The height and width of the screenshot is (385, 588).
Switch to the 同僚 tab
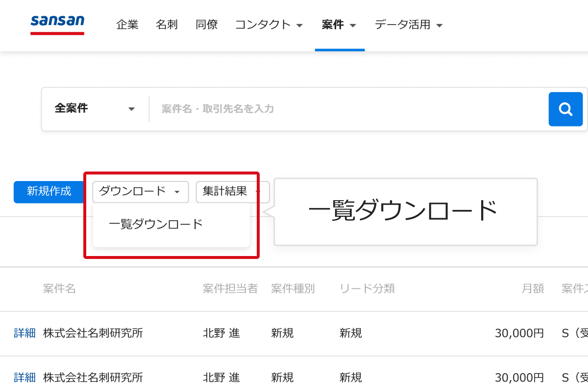[x=206, y=25]
